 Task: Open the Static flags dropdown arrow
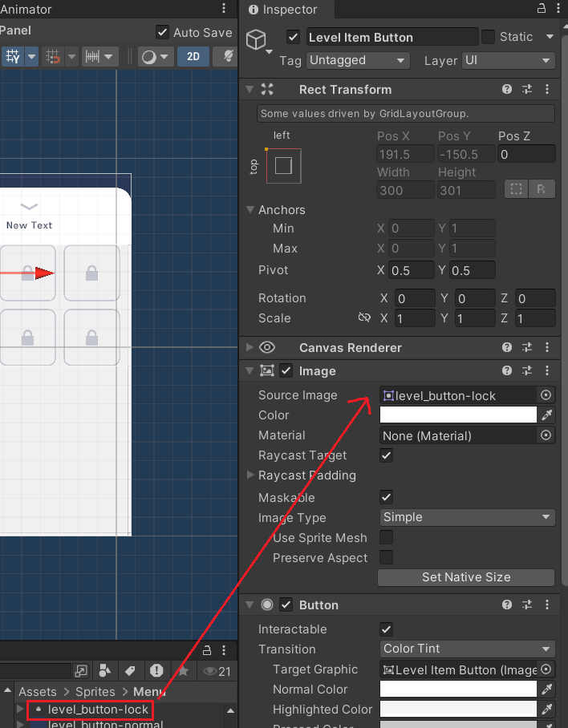coord(550,37)
